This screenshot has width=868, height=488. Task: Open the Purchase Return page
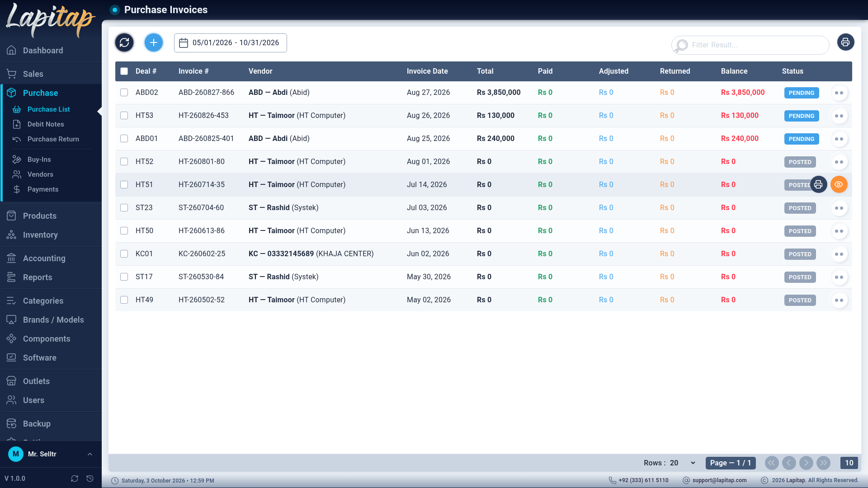tap(53, 139)
